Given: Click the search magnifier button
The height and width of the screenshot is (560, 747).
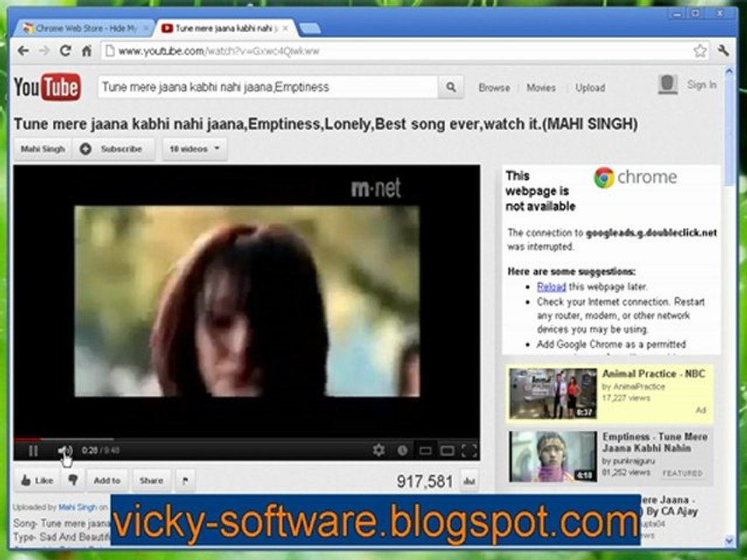Looking at the screenshot, I should click(x=451, y=87).
